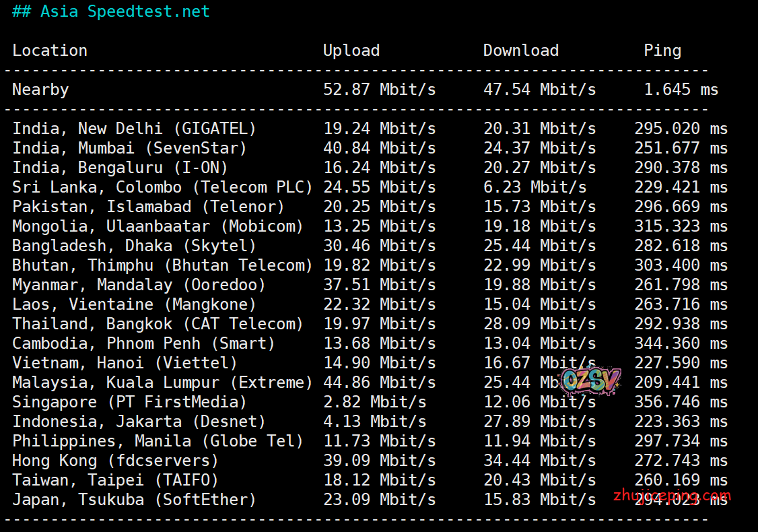Click India, Mumbai (SevenStar) row
Image resolution: width=758 pixels, height=532 pixels.
click(129, 148)
